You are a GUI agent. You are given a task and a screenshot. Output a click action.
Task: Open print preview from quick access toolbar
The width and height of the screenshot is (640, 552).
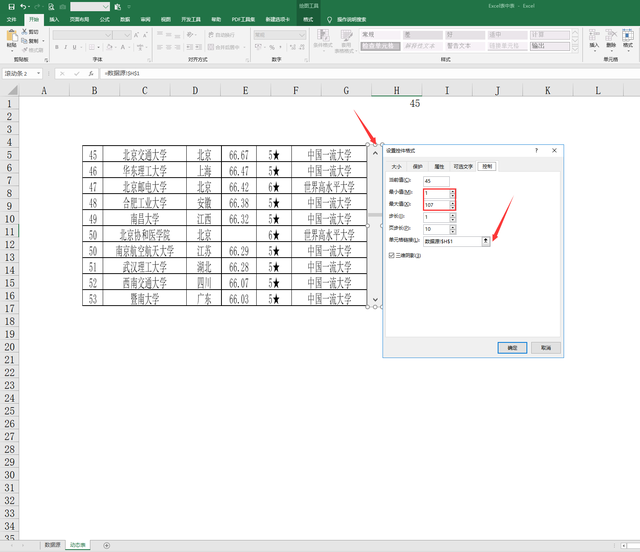[x=51, y=7]
